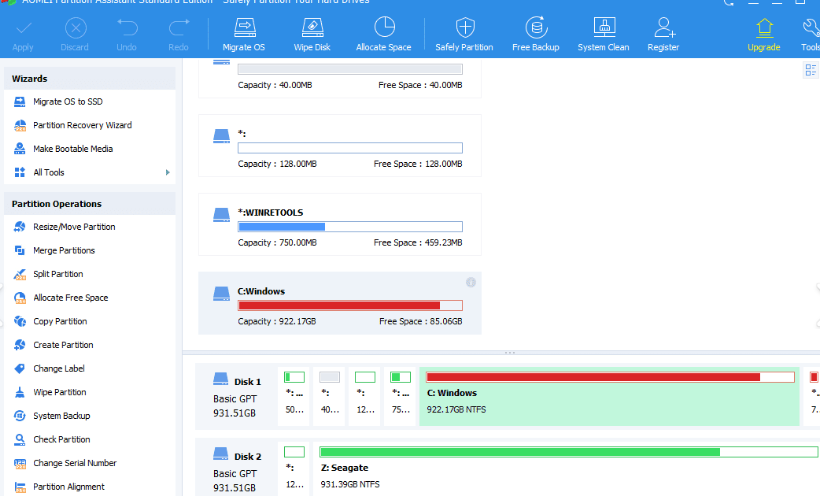This screenshot has width=820, height=496.
Task: Select Allocate Free Space operation
Action: pos(71,297)
